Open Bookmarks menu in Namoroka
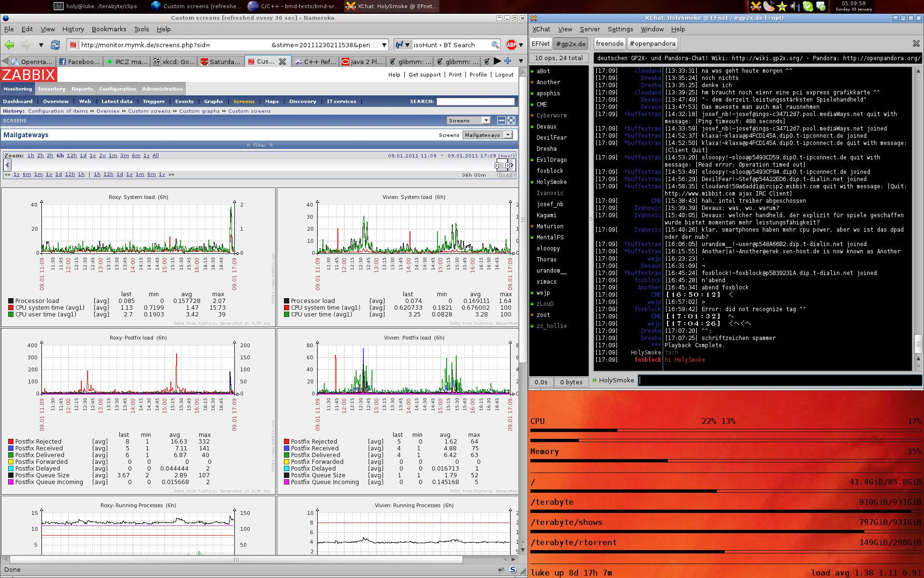The image size is (924, 578). 109,29
